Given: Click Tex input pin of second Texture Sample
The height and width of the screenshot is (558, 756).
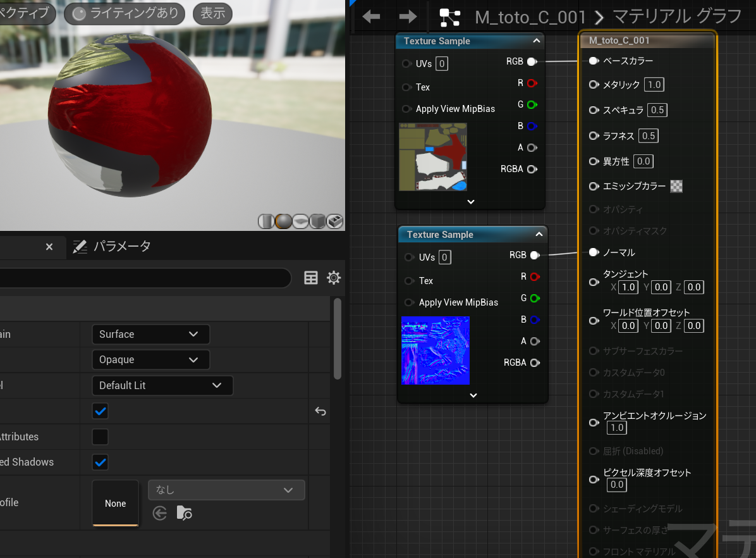Looking at the screenshot, I should pos(410,281).
